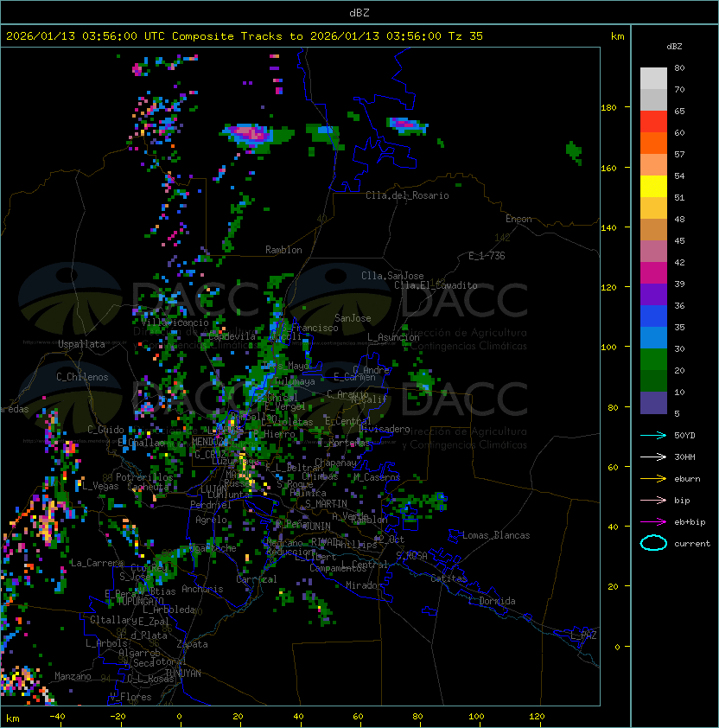Pick the purple 39 dBZ legend swatch
Image resolution: width=719 pixels, height=728 pixels.
(x=653, y=294)
